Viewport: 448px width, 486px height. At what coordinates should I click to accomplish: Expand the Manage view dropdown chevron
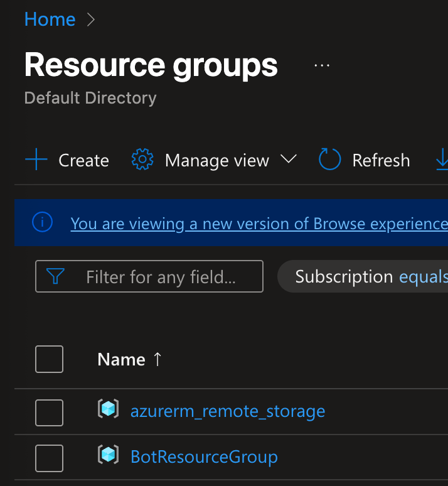[288, 159]
